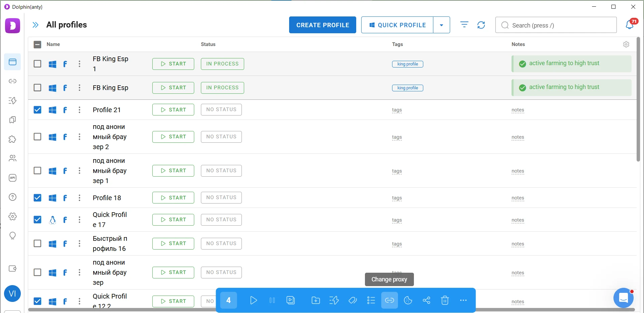Screen dimensions: 644x313
Task: Open three-dot menu for Profile 21
Action: [x=79, y=110]
